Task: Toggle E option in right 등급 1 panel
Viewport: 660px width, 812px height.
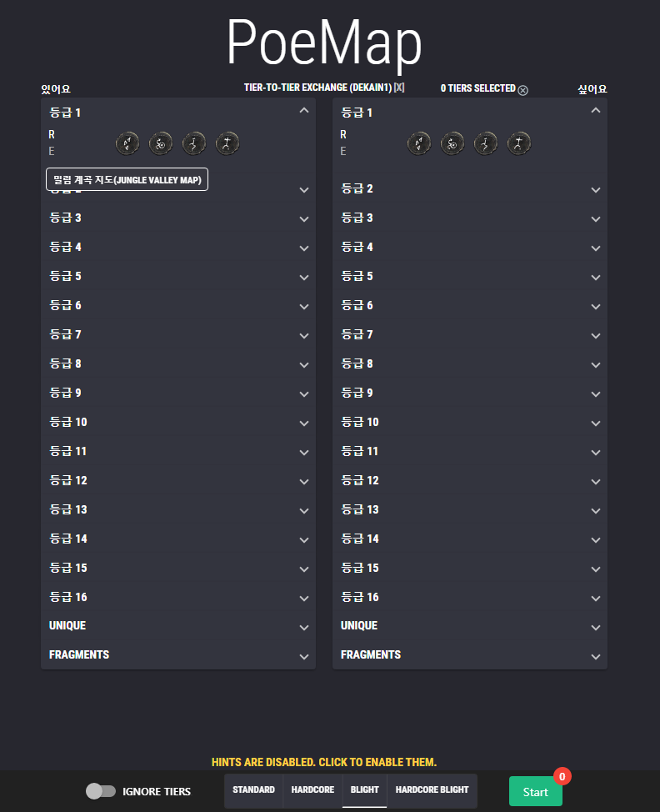Action: tap(343, 151)
